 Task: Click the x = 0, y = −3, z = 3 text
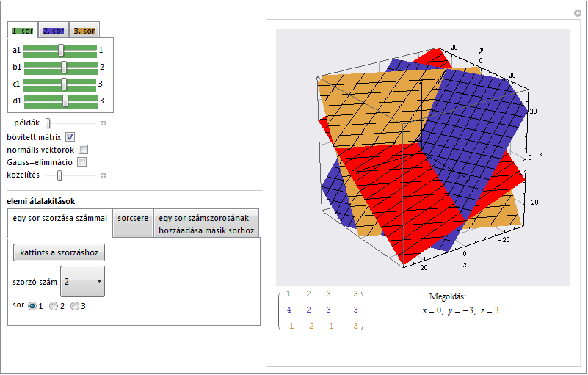click(x=460, y=310)
